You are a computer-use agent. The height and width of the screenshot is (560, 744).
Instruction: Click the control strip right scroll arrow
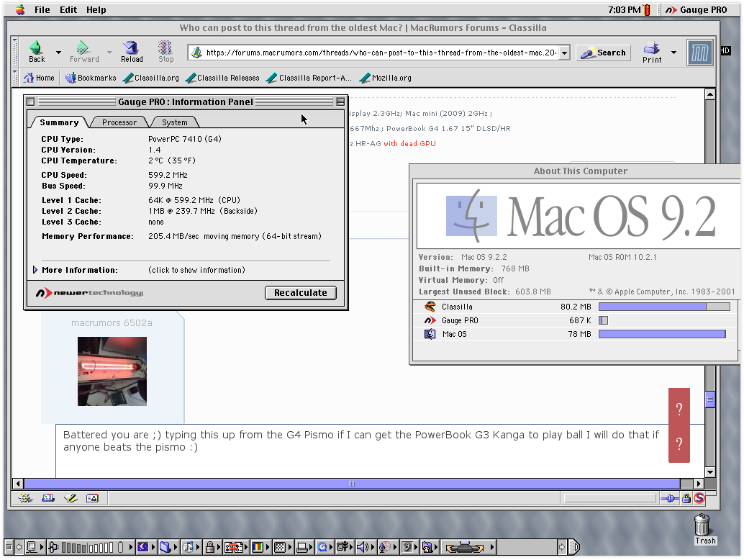[562, 547]
